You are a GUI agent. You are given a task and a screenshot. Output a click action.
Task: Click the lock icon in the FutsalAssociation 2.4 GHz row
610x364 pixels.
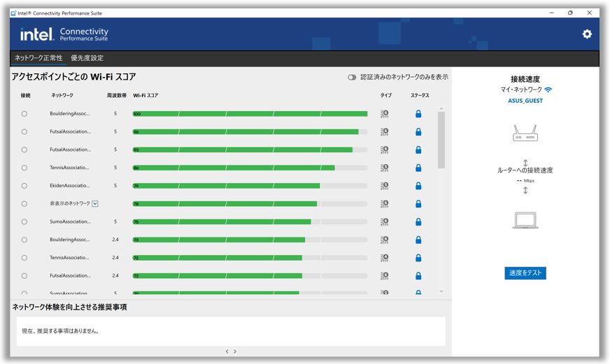[418, 276]
